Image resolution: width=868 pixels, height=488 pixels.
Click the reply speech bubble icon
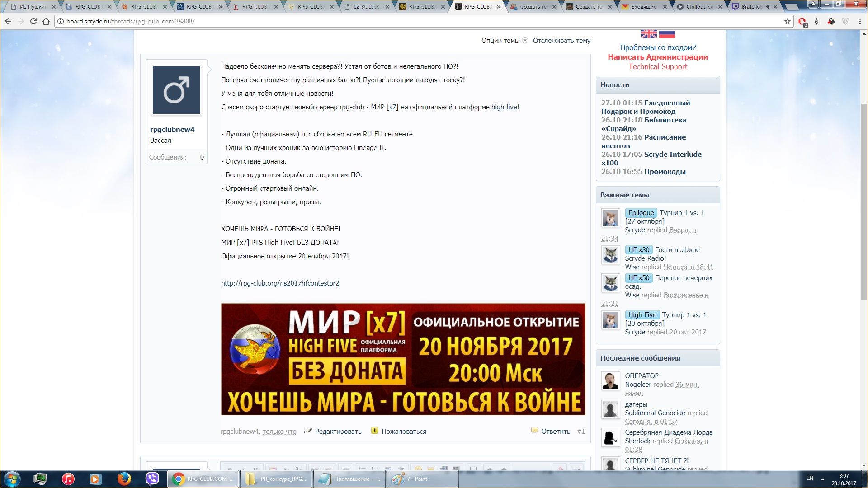[534, 431]
